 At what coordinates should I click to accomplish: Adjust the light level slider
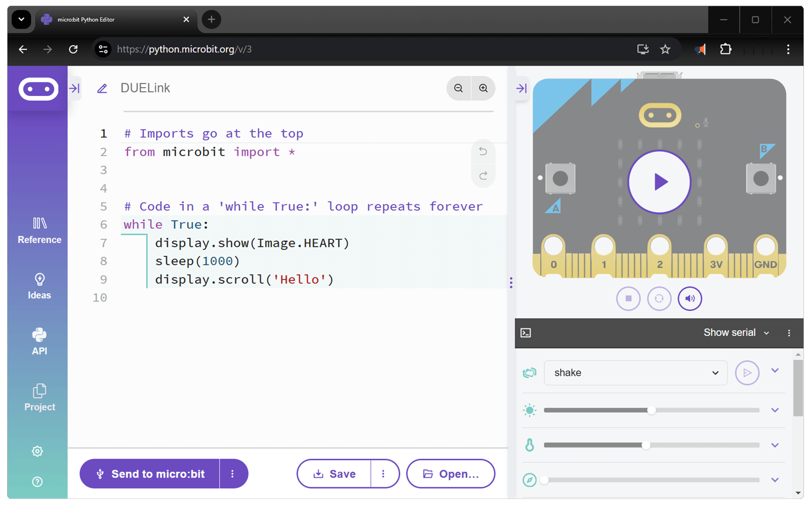tap(651, 410)
